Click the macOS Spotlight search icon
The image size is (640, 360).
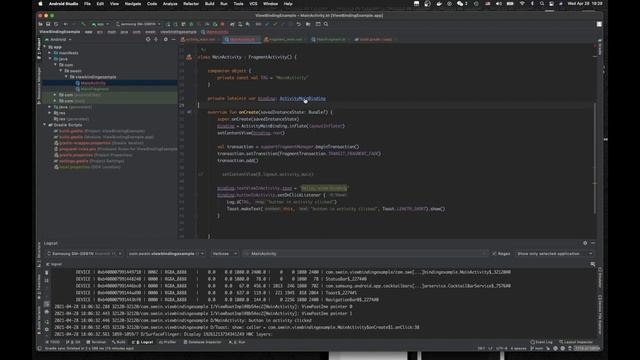(542, 4)
